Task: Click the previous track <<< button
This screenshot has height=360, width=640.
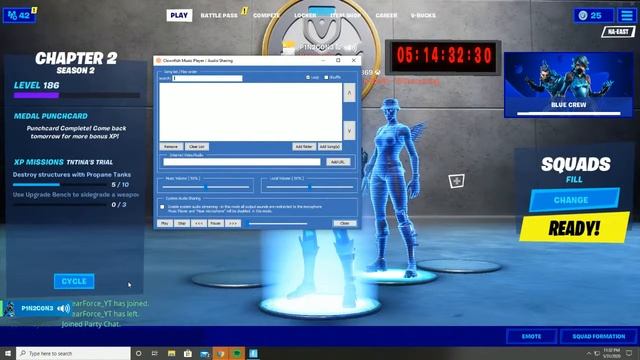Action: tap(199, 223)
